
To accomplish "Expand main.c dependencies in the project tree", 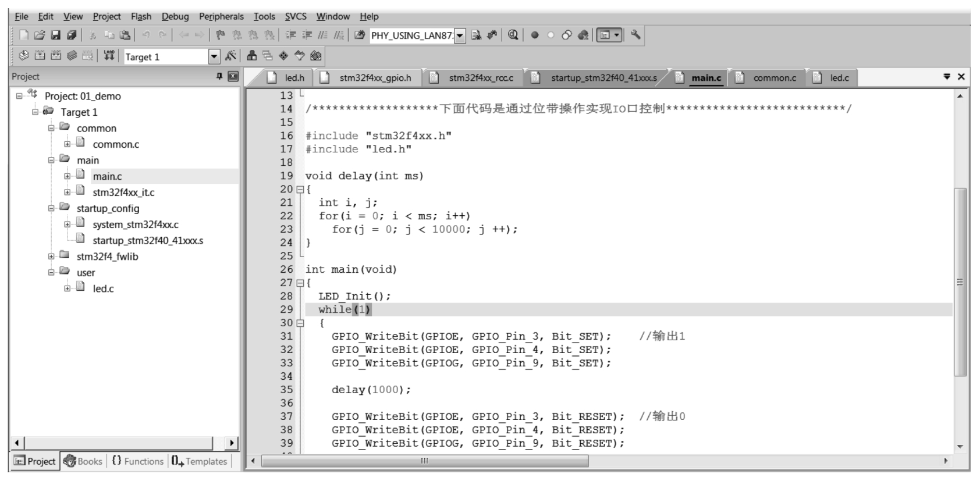I will pos(68,176).
